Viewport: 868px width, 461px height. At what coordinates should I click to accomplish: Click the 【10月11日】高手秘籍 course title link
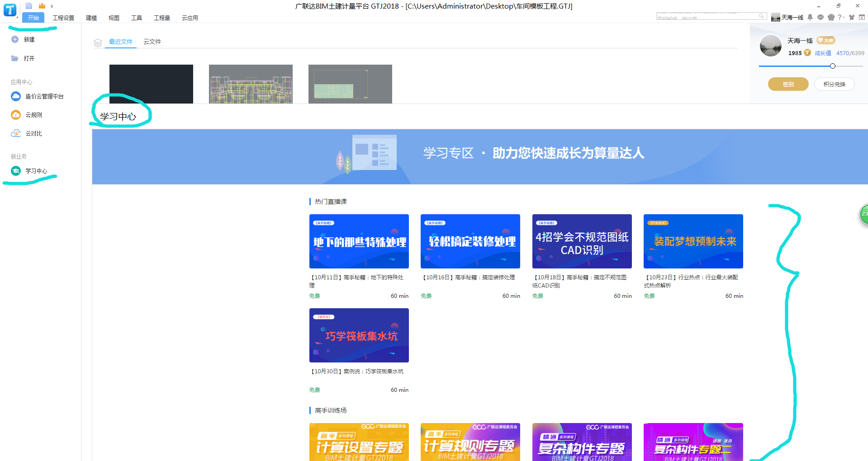coord(357,281)
